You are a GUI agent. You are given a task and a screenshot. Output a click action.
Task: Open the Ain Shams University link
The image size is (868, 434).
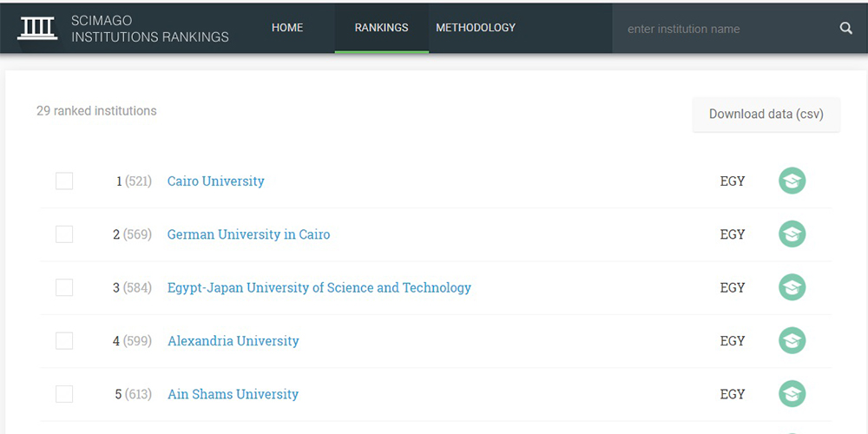[233, 393]
